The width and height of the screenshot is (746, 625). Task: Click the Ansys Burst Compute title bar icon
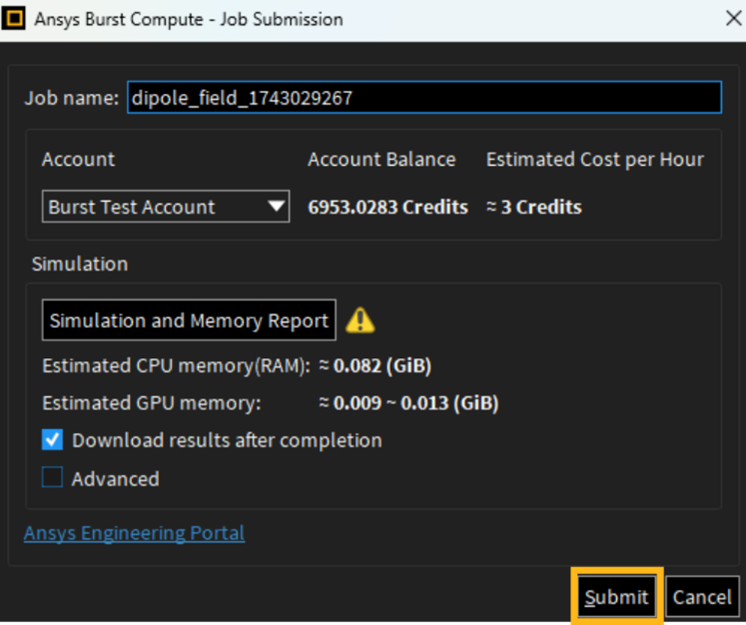point(14,19)
